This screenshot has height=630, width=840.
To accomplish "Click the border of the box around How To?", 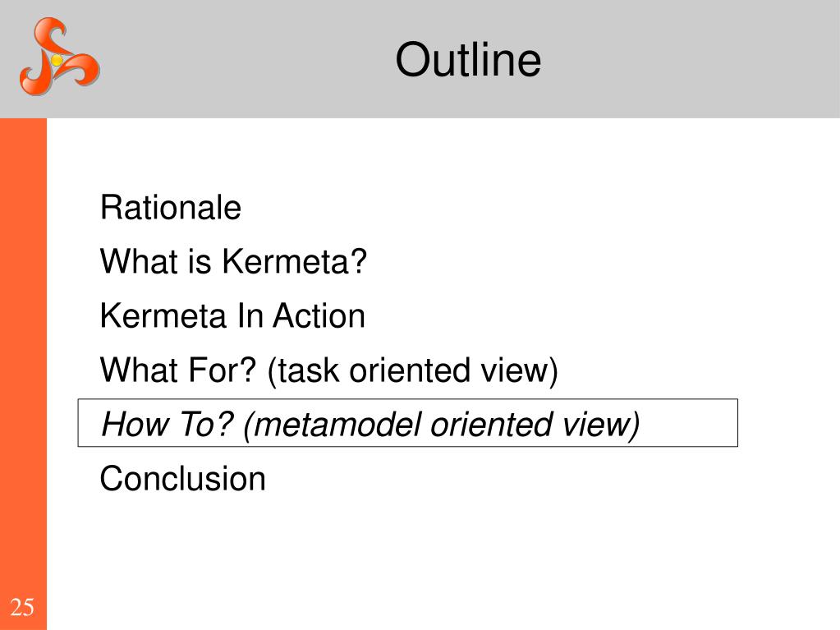I will click(x=407, y=400).
